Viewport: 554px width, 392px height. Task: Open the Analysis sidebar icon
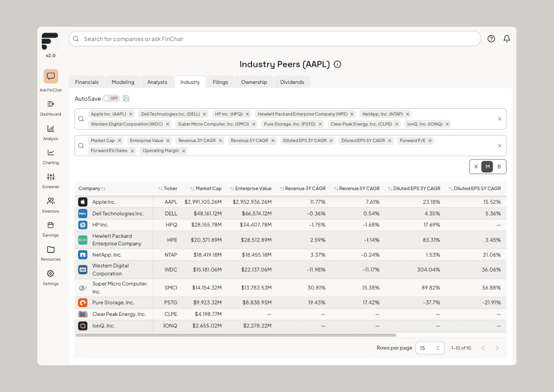(x=51, y=128)
